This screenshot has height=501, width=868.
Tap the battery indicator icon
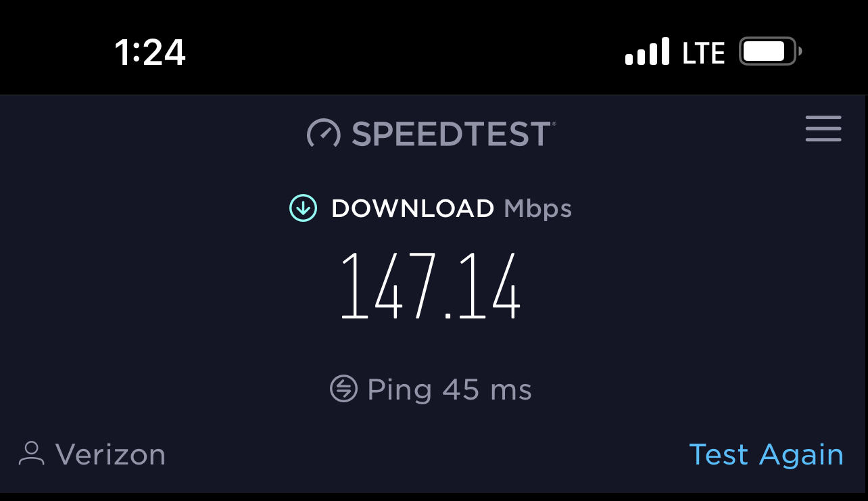click(771, 51)
